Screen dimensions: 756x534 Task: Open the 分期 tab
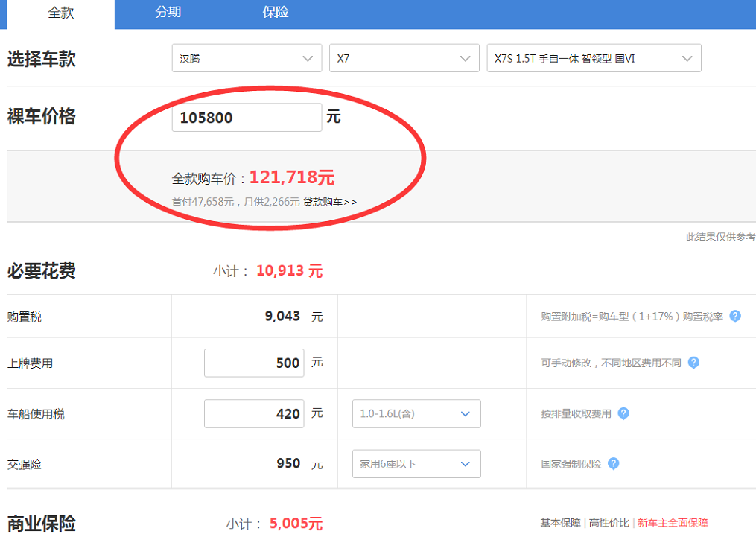tap(168, 12)
